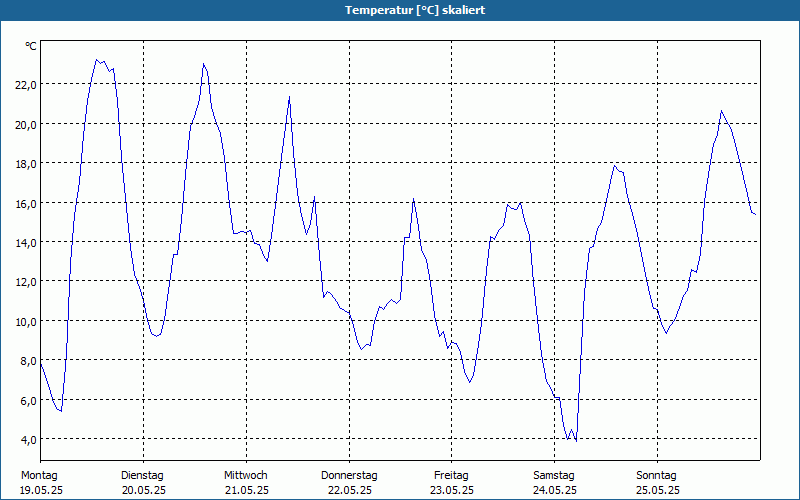This screenshot has width=800, height=500.
Task: Click the highest peak of Monday's curve
Action: [x=96, y=60]
